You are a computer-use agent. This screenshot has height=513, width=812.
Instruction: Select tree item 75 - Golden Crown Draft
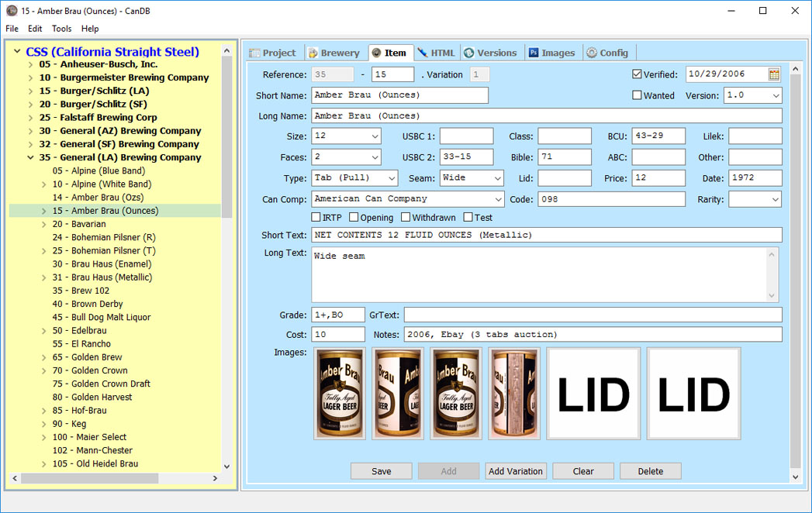pos(101,384)
